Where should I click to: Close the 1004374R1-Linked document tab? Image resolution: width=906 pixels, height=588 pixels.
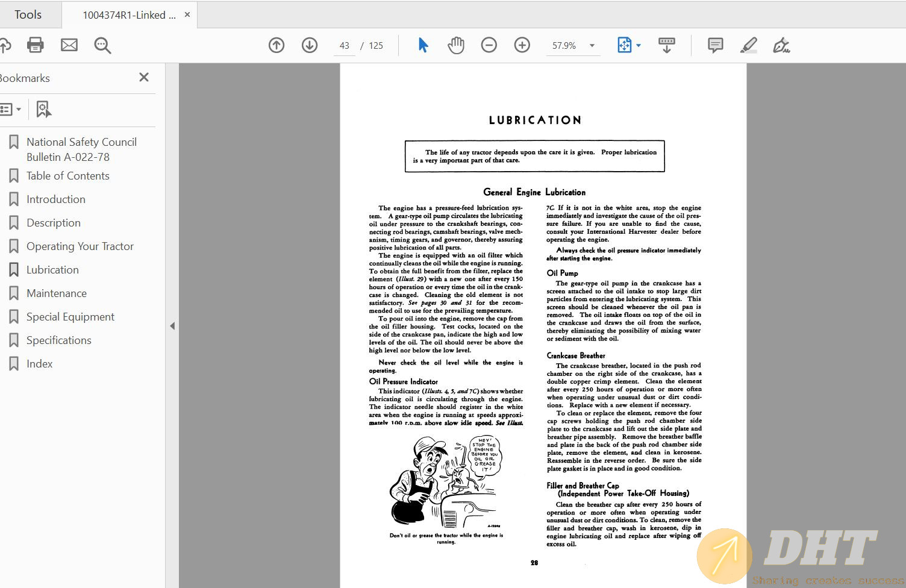pyautogui.click(x=187, y=14)
